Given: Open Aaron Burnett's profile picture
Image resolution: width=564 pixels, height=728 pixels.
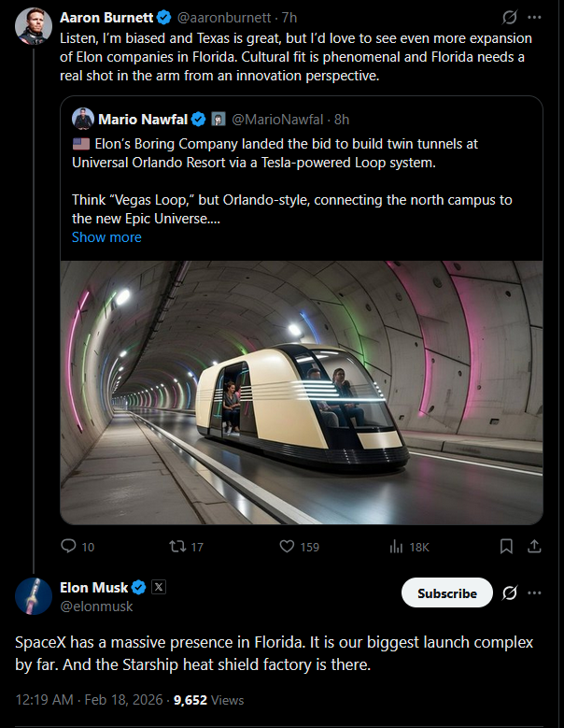Looking at the screenshot, I should 34,25.
